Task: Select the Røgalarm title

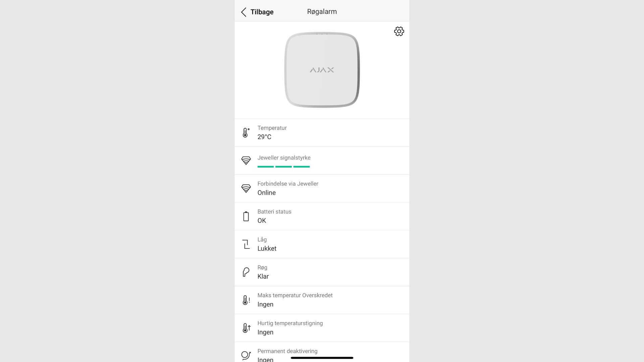Action: 322,12
